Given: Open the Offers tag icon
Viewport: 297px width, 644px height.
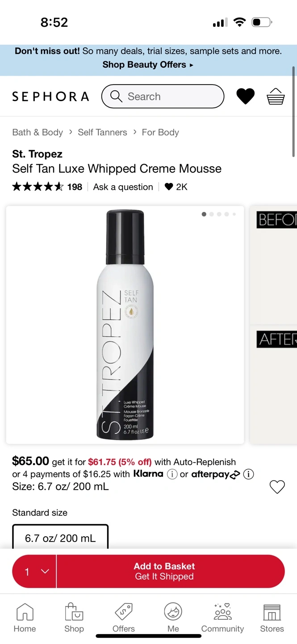Looking at the screenshot, I should (x=124, y=612).
